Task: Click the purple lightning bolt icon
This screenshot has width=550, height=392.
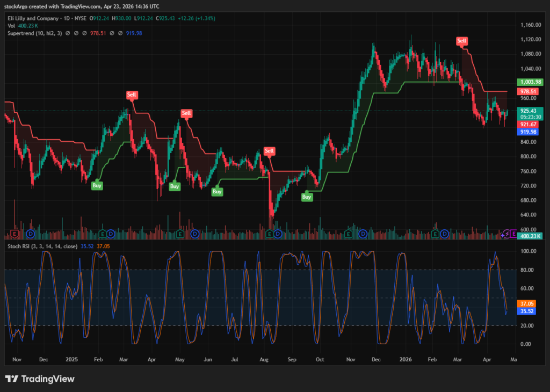Action: pos(506,234)
